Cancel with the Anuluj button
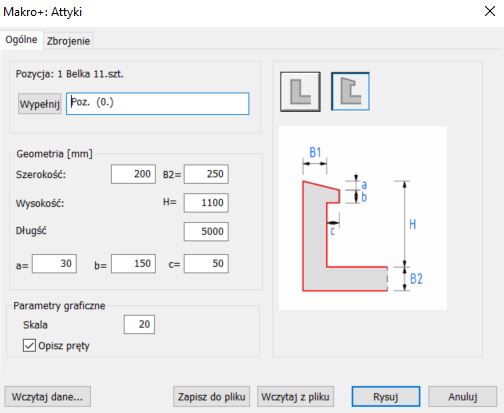 (x=463, y=397)
